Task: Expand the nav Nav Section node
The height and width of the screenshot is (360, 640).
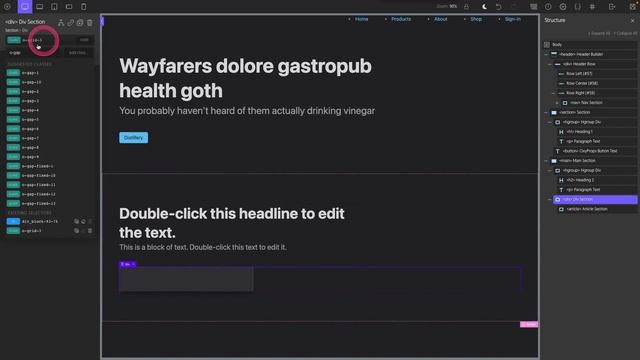Action: tap(557, 103)
